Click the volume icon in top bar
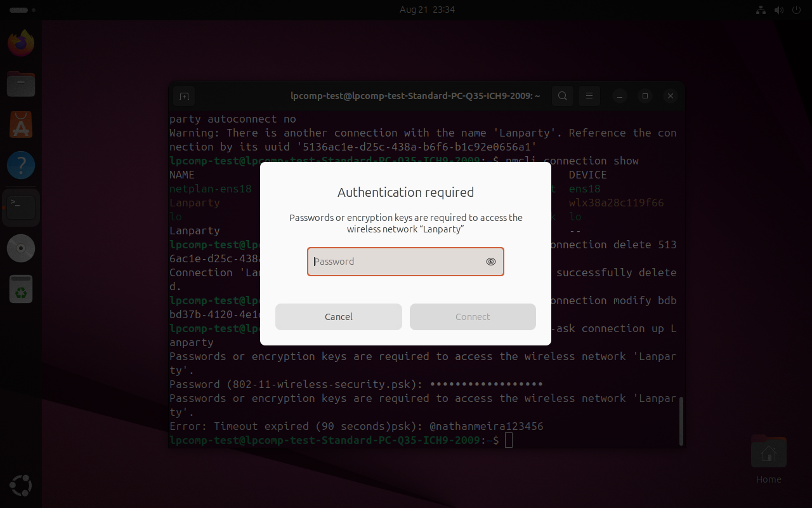The image size is (812, 508). coord(778,10)
